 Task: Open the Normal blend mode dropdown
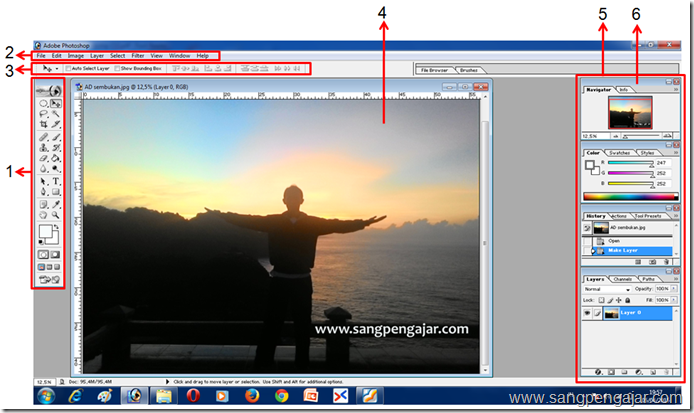607,289
